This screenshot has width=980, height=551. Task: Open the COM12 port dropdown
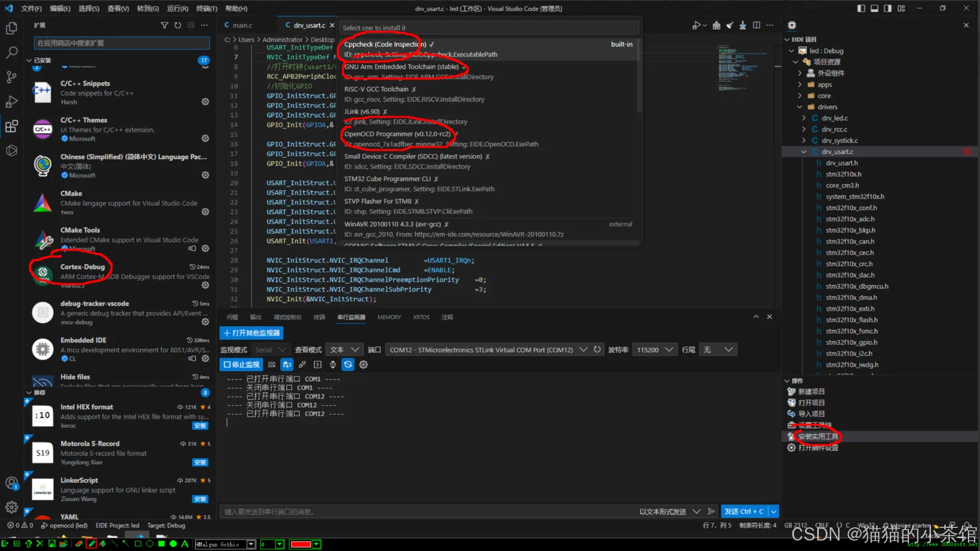tap(488, 350)
